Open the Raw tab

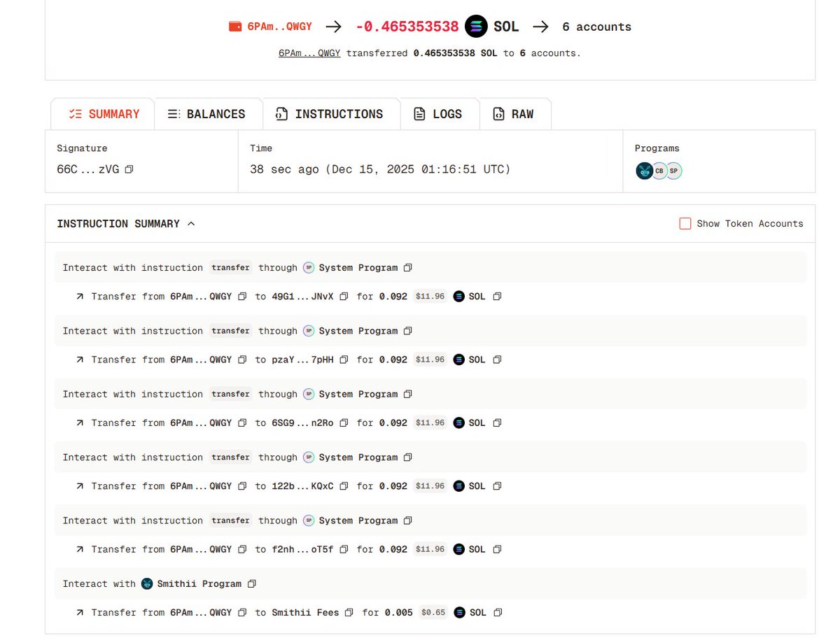pos(515,114)
